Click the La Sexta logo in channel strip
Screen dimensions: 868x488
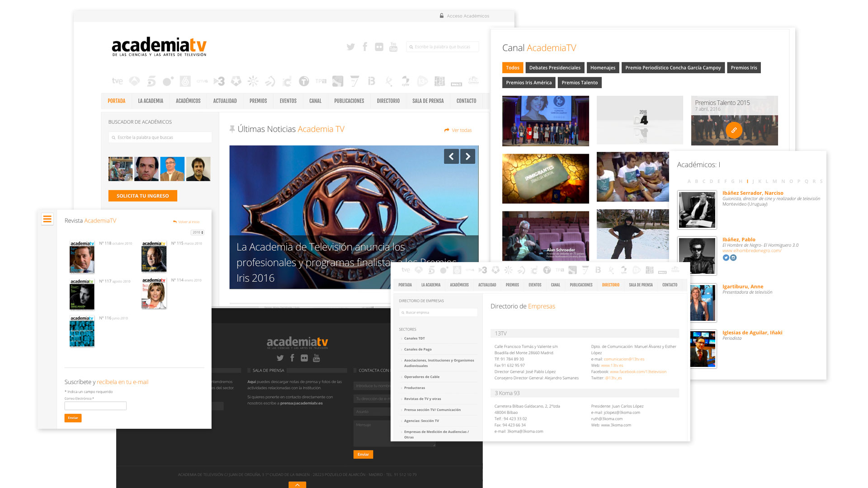tap(185, 81)
